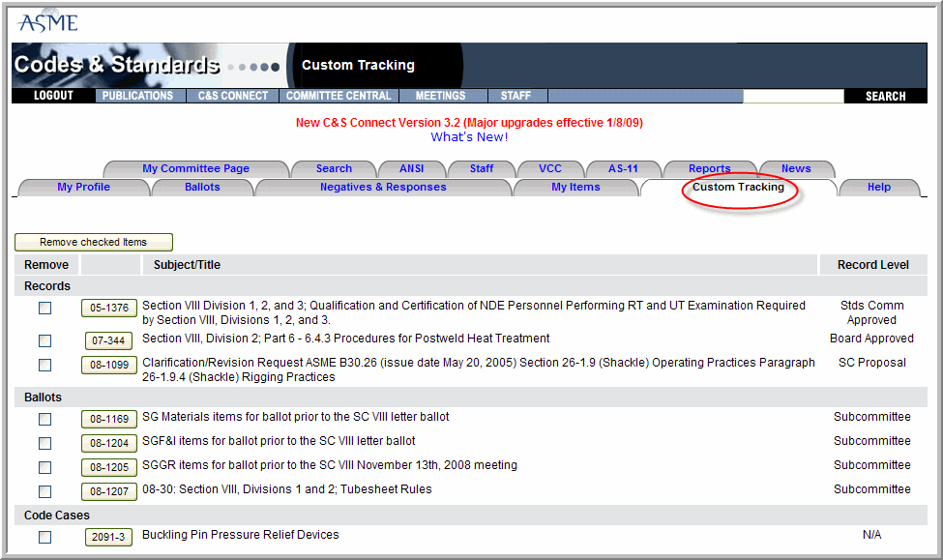This screenshot has height=560, width=943.
Task: Open ballot 08-1169
Action: coord(109,419)
